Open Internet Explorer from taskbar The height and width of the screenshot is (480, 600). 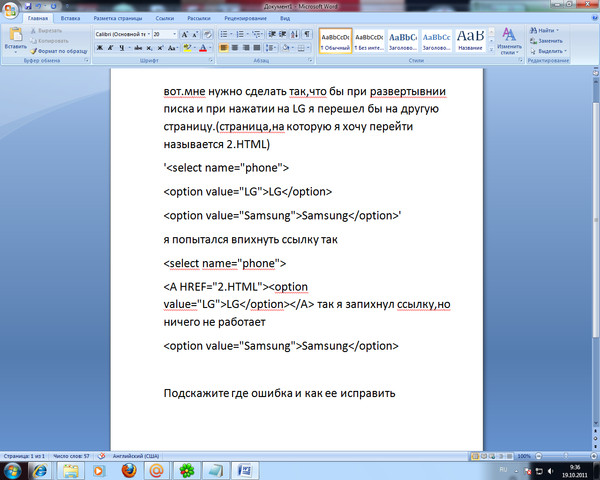[x=39, y=470]
